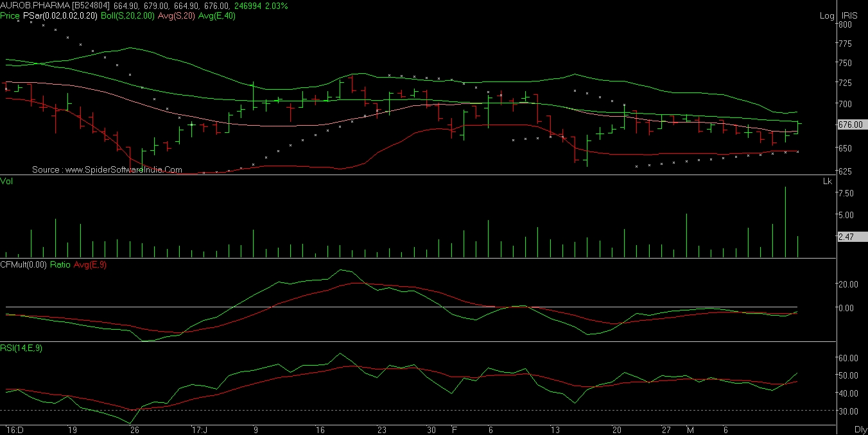Click the 26 date marker on the time axis
This screenshot has height=435, width=868.
click(x=134, y=429)
